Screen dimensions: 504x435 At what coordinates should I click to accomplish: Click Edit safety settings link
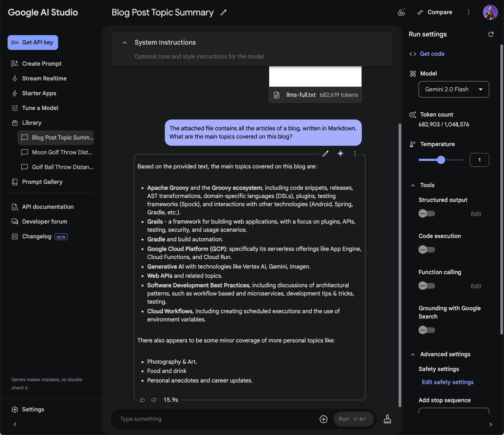[448, 382]
